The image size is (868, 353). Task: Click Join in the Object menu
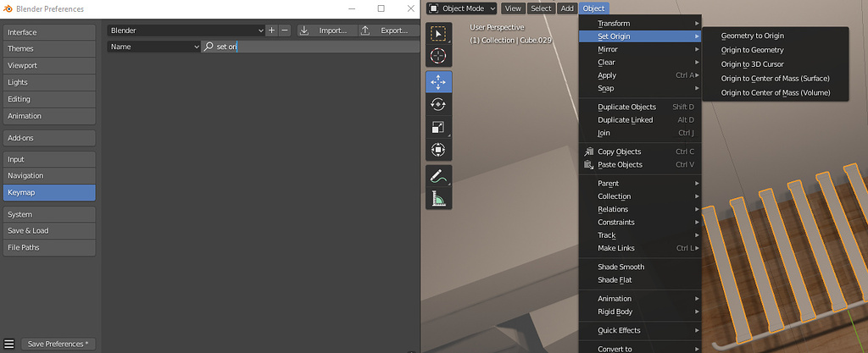(x=640, y=133)
